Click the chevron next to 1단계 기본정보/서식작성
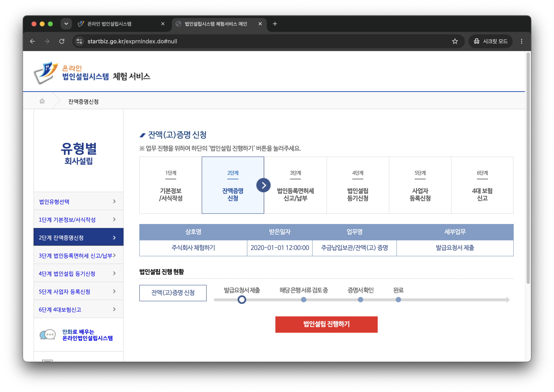 (x=114, y=219)
